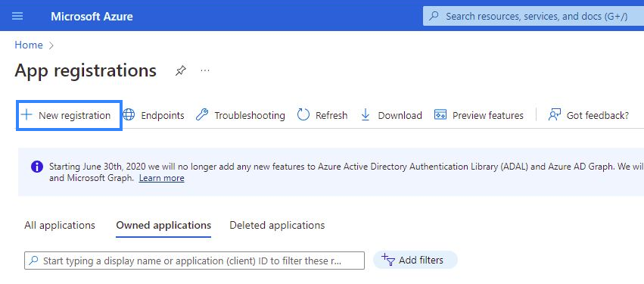Click the Search resources, services, and docs box

(x=534, y=17)
